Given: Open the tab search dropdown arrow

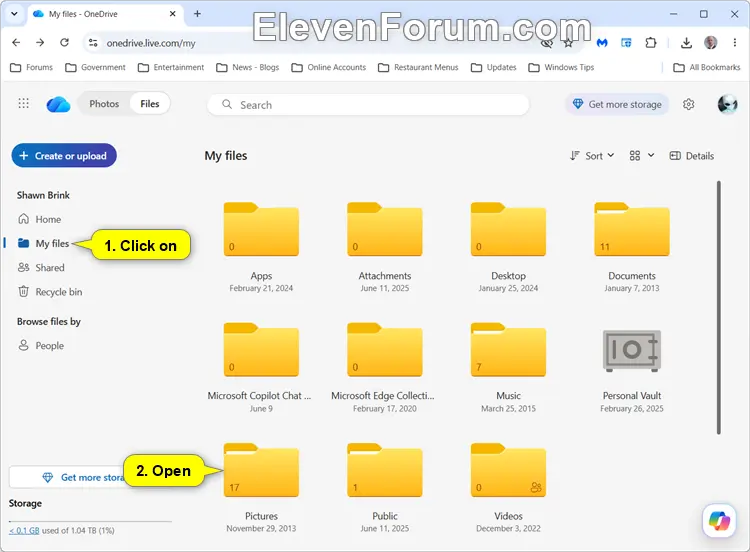Looking at the screenshot, I should (14, 14).
